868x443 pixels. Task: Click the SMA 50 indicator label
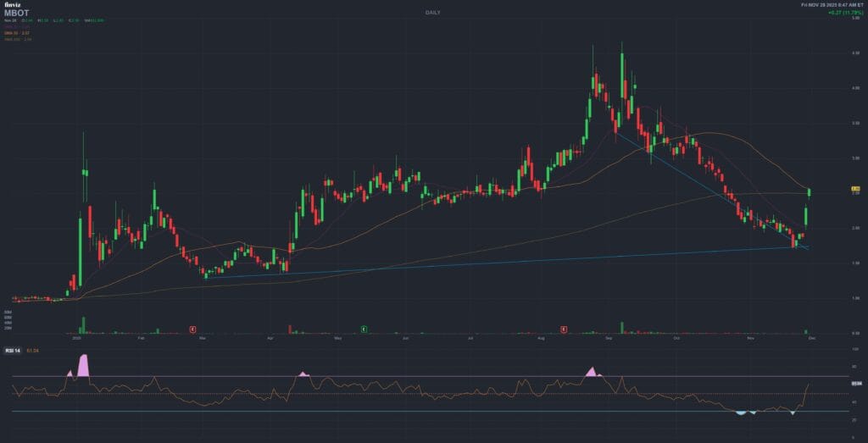(x=17, y=32)
